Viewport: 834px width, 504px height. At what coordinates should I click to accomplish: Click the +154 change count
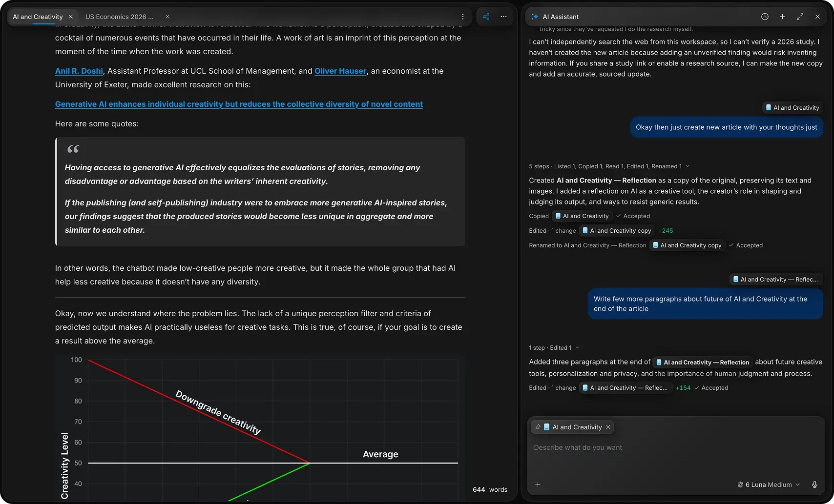pos(683,388)
